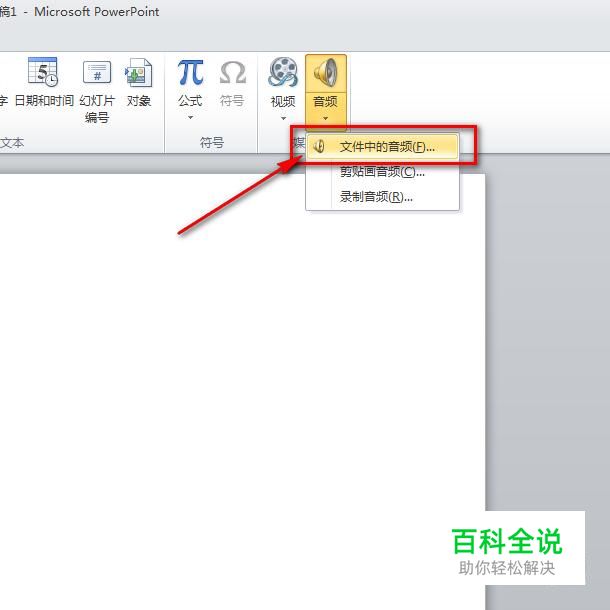Viewport: 610px width, 610px height.
Task: Choose 文件中的音频(F)... menu entry
Action: coord(382,147)
